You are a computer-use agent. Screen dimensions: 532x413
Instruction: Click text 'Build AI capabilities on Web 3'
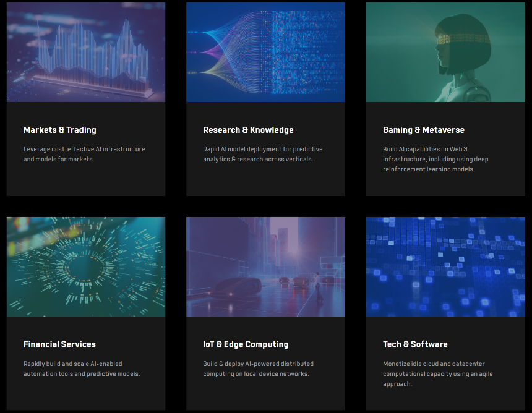click(425, 149)
